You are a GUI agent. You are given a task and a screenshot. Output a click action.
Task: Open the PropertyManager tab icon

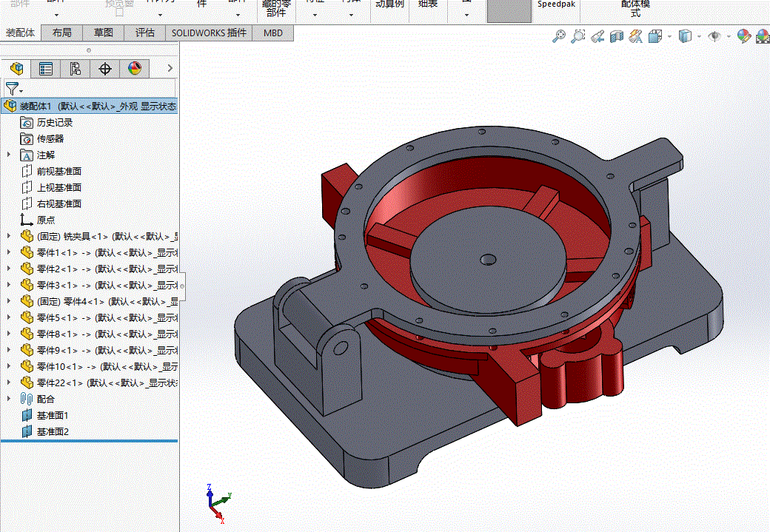(x=46, y=69)
